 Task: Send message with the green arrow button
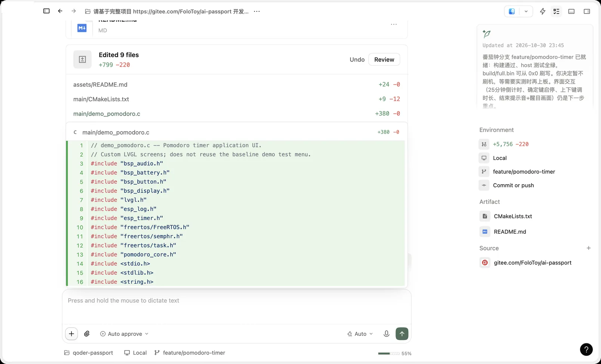[x=402, y=334]
